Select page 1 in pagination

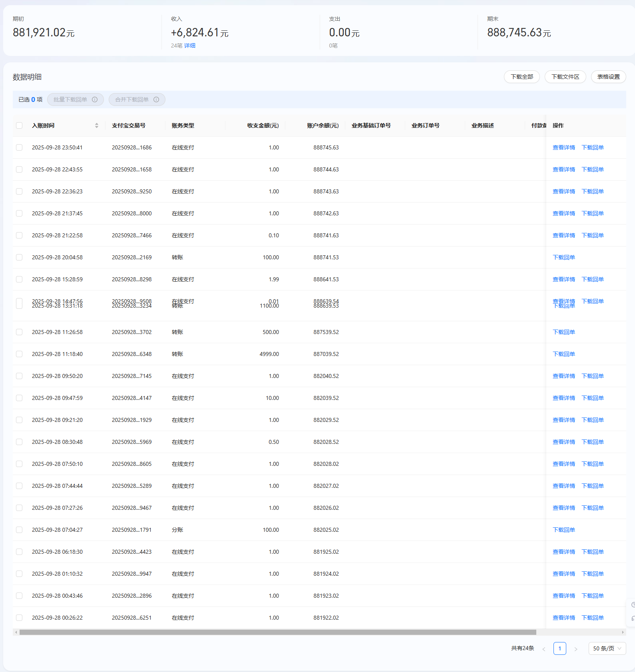pyautogui.click(x=559, y=648)
